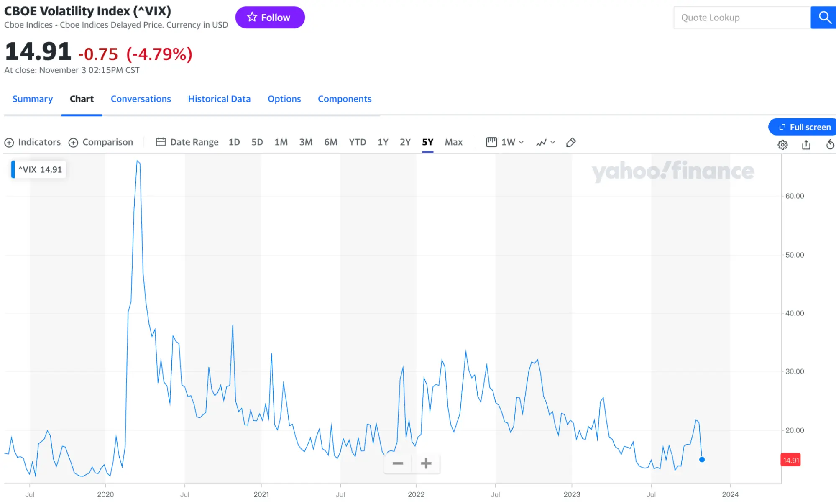Add a Comparison symbol
The image size is (836, 504).
tap(101, 142)
